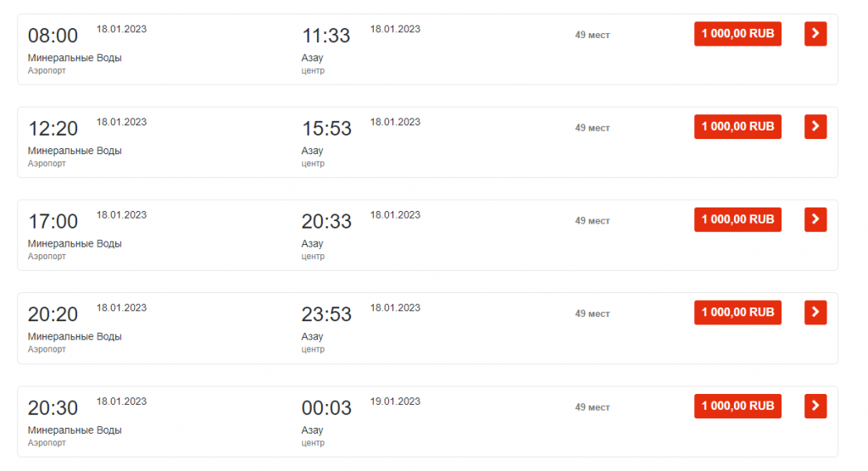This screenshot has width=868, height=471.
Task: Click the 08:00 departure time
Action: [53, 36]
